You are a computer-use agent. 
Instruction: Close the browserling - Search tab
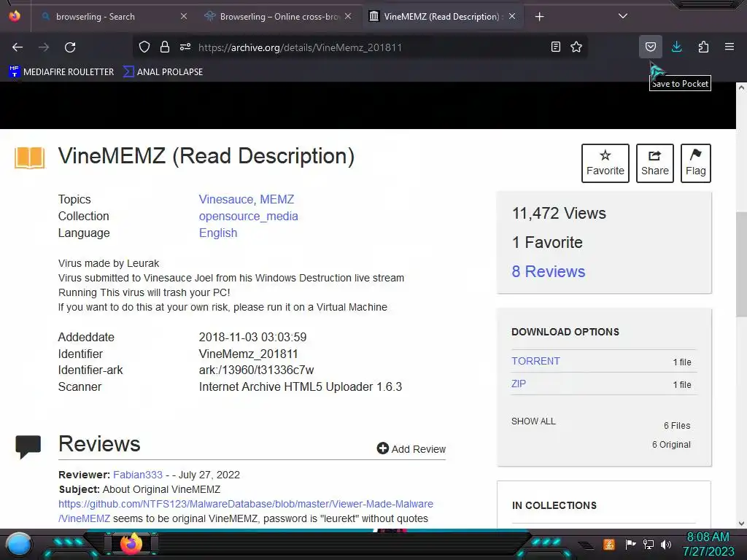pos(184,17)
